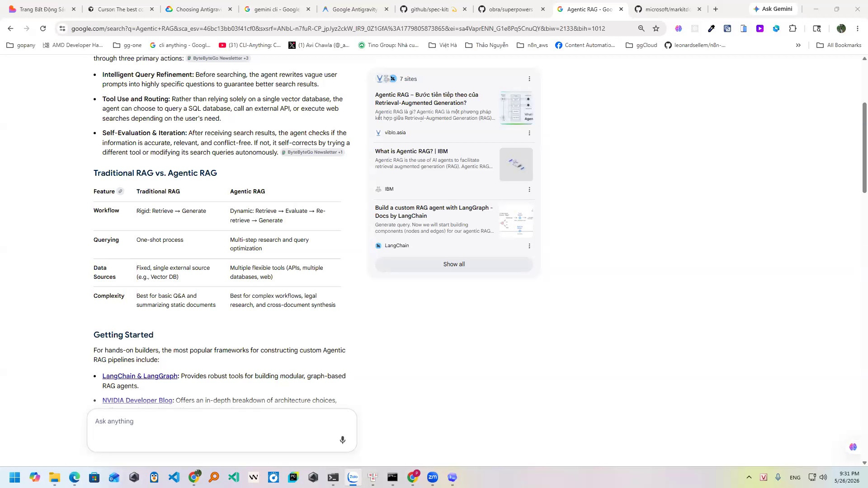Screen dimensions: 868x488
Task: Open more options for the 7 sites panel
Action: (529, 79)
